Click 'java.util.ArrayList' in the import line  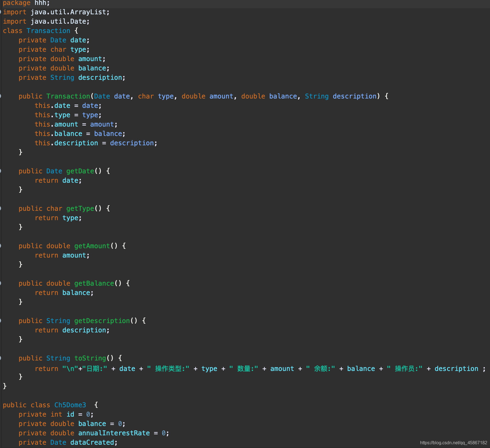[68, 12]
